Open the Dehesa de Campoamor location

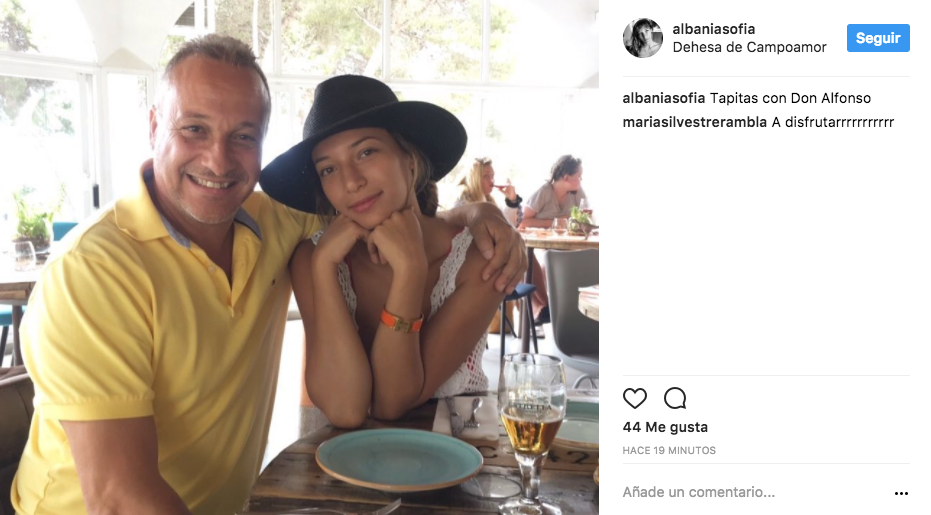pyautogui.click(x=749, y=47)
